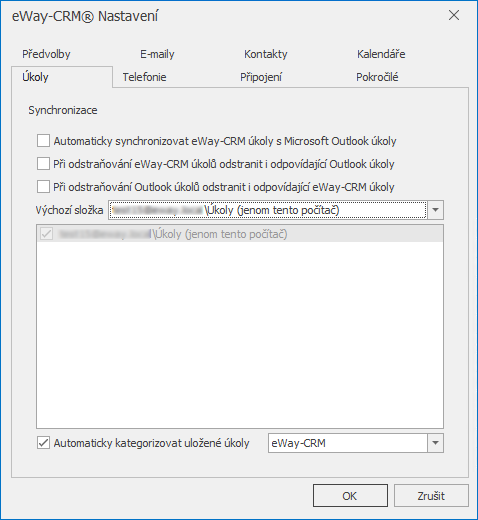Click the Výchozí složka label
The width and height of the screenshot is (478, 520).
pos(69,210)
